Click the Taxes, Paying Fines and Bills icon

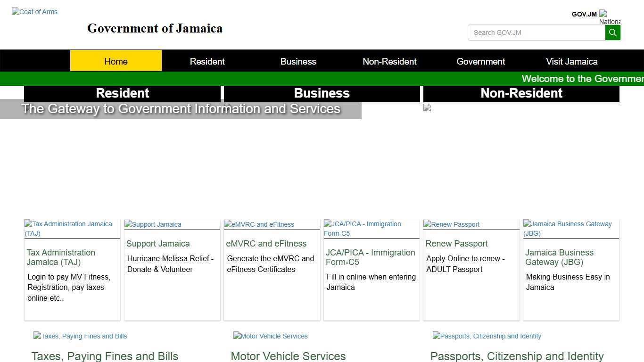pyautogui.click(x=80, y=336)
